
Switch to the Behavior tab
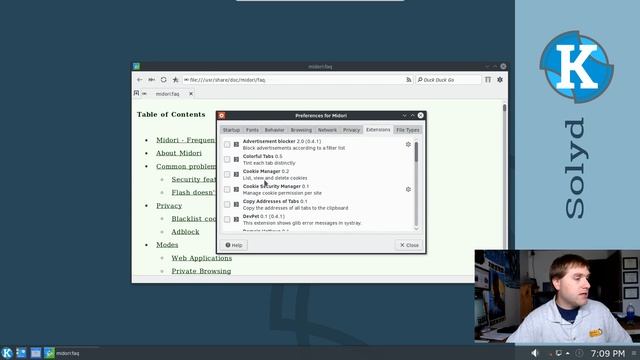274,130
